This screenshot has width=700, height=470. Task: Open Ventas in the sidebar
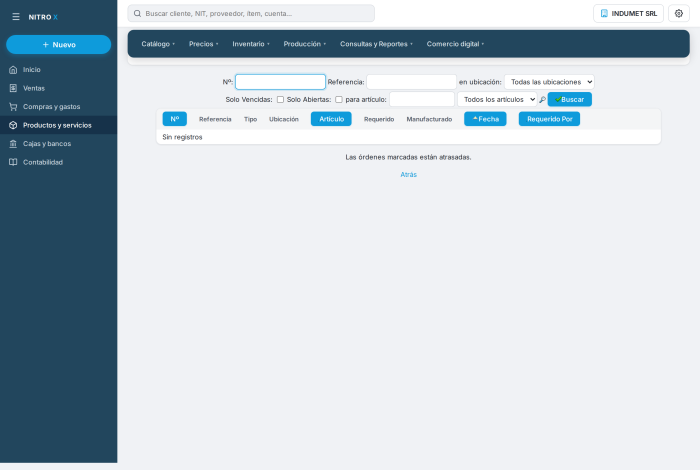tap(58, 88)
